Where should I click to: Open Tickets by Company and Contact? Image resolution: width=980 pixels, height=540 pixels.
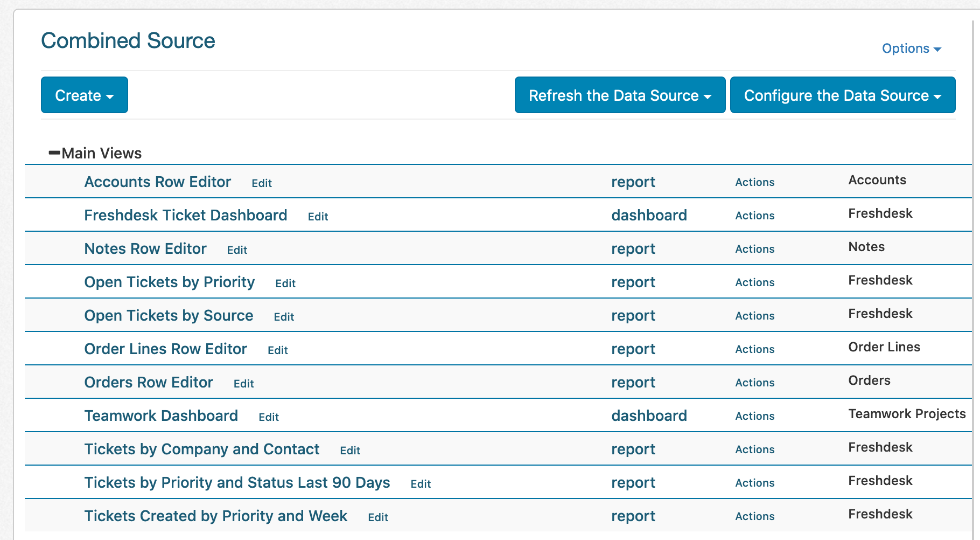click(x=201, y=449)
